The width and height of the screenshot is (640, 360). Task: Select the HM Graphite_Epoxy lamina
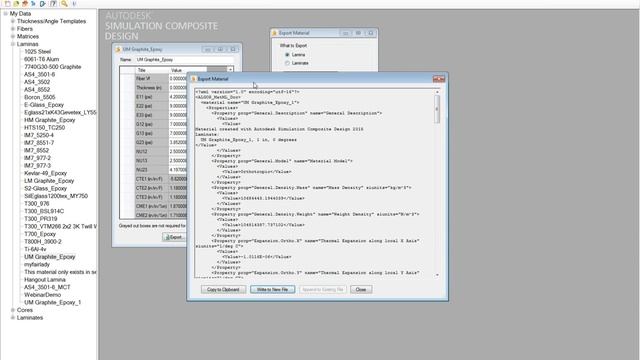(50, 120)
